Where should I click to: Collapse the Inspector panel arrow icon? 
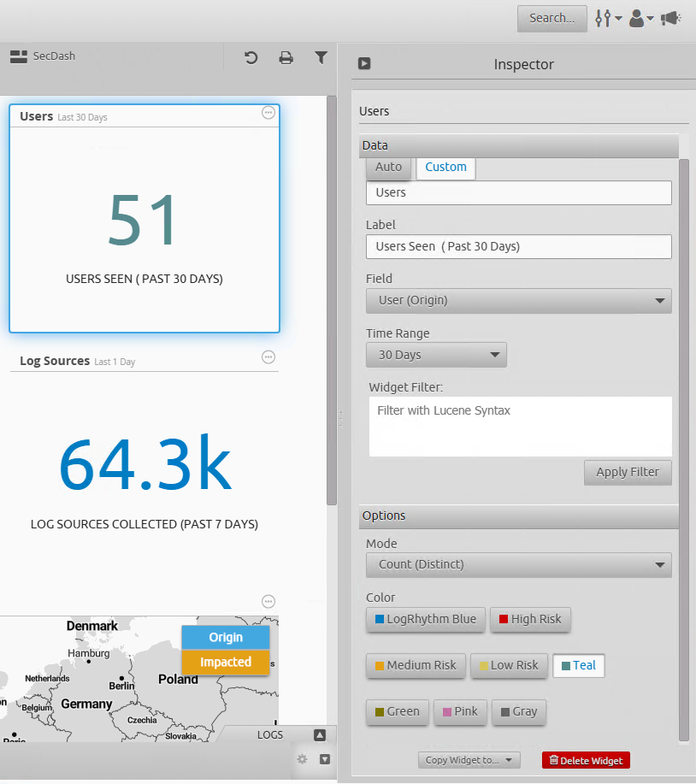pos(364,63)
